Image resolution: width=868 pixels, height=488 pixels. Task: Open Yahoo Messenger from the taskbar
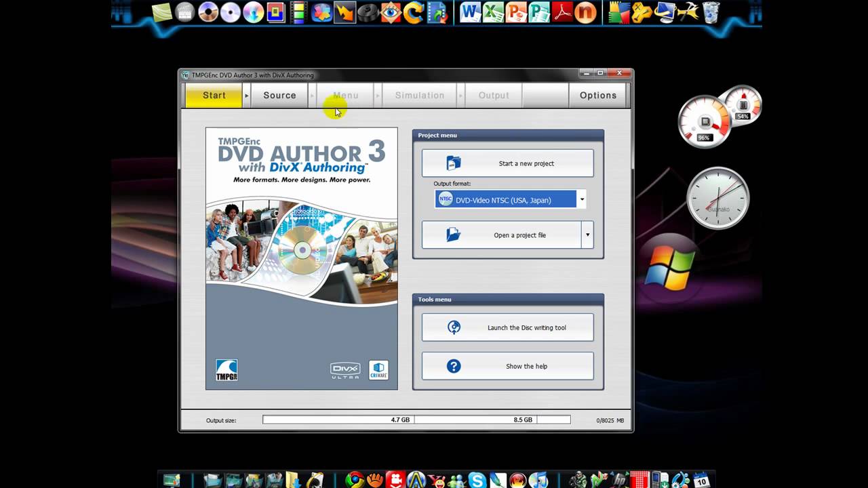[436, 480]
